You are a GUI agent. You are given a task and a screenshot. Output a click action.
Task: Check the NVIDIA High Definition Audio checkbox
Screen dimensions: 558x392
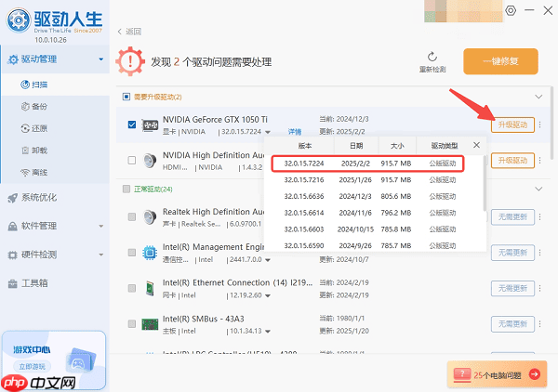131,161
